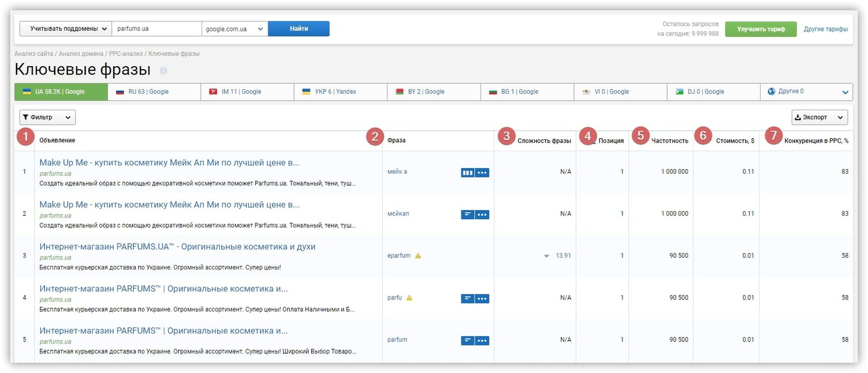Expand Другие 0 regions dropdown
Image resolution: width=868 pixels, height=373 pixels.
tap(807, 92)
